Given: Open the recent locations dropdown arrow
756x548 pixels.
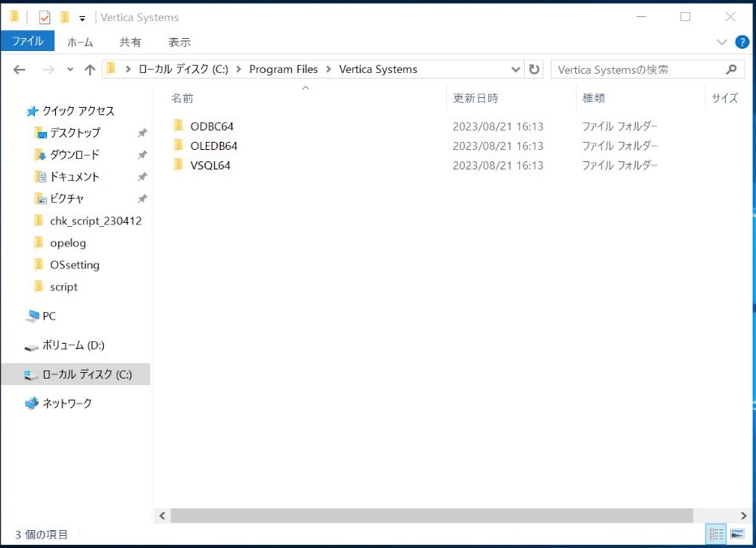Looking at the screenshot, I should tap(70, 70).
